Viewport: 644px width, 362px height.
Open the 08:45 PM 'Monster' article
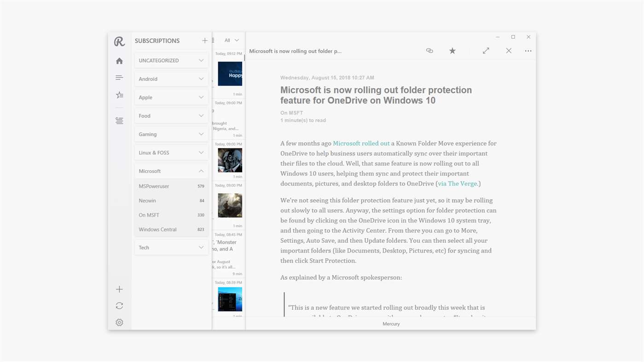point(228,254)
